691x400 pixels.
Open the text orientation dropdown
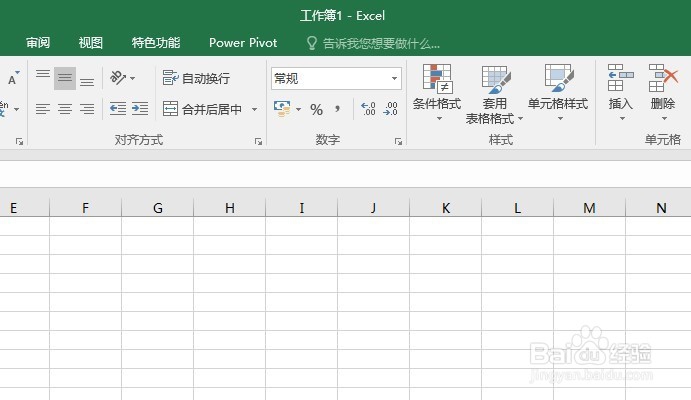pyautogui.click(x=123, y=78)
